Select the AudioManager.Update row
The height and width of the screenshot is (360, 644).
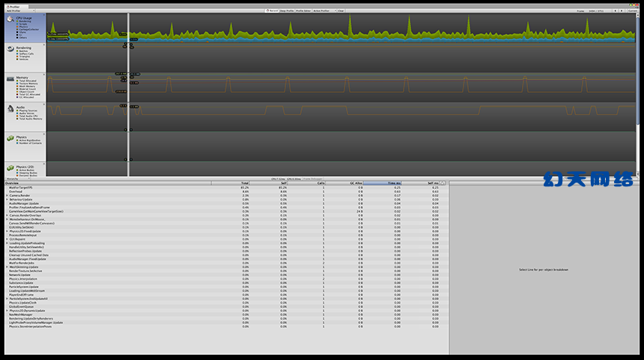tap(226, 204)
